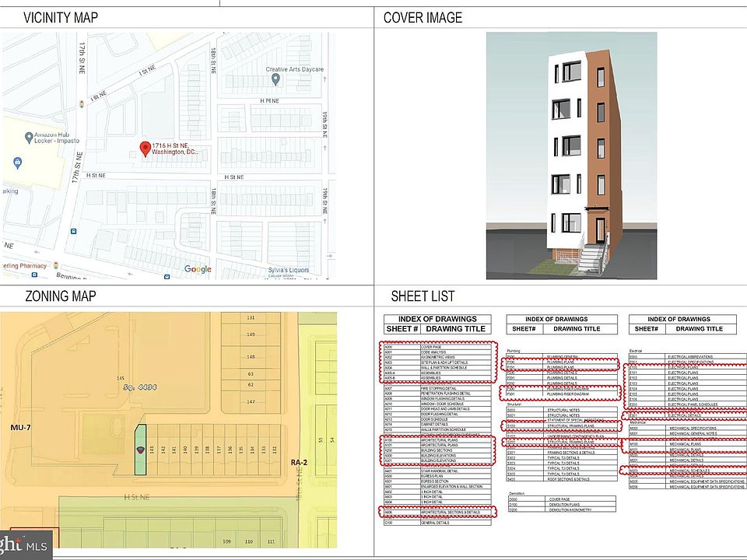The width and height of the screenshot is (747, 560).
Task: Click the Plumbing Riser Diagram sheet entry
Action: tap(562, 394)
